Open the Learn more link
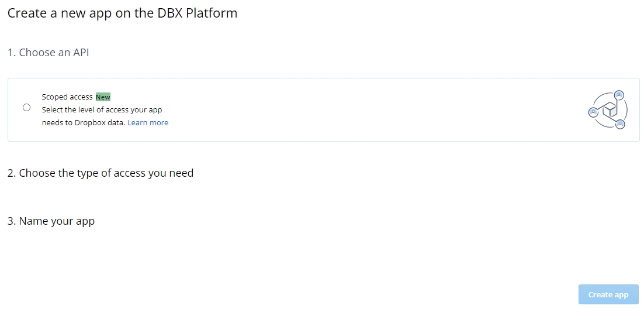 click(x=148, y=123)
